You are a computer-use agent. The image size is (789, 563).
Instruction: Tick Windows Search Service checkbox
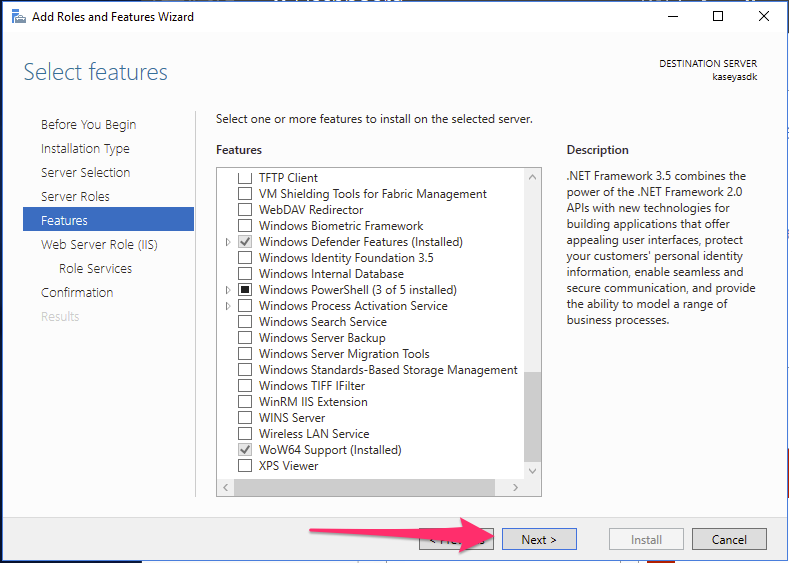point(245,322)
